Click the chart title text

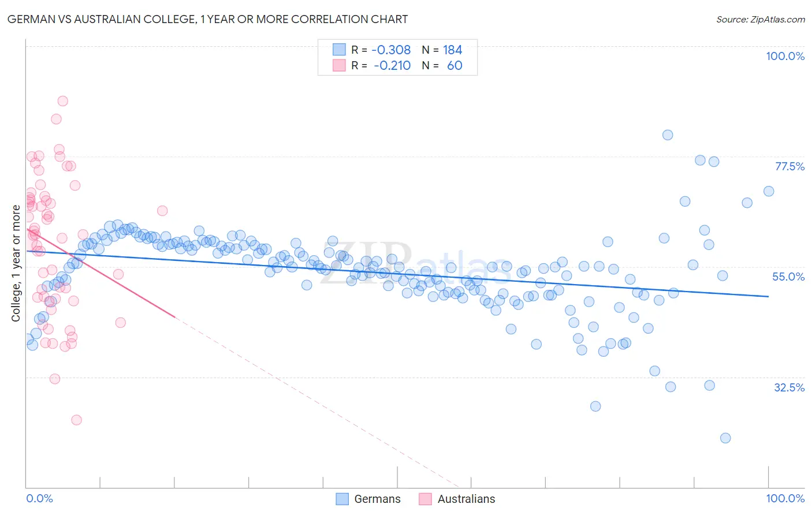click(x=207, y=19)
